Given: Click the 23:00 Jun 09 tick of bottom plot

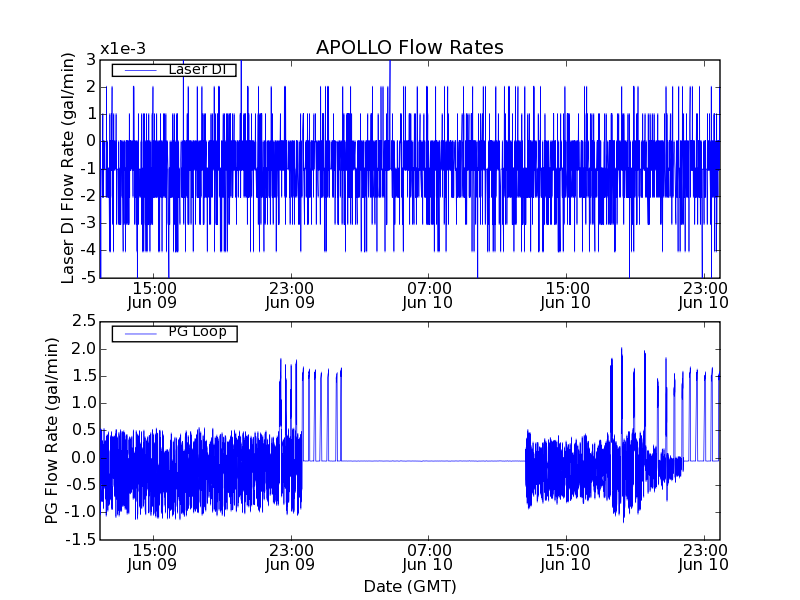Looking at the screenshot, I should 291,558.
